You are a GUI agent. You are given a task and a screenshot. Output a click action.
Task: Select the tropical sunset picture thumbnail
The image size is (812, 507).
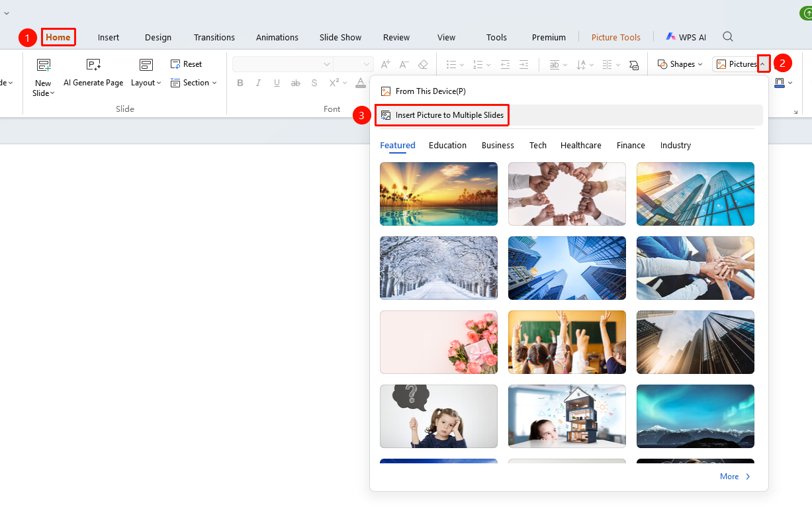(439, 194)
